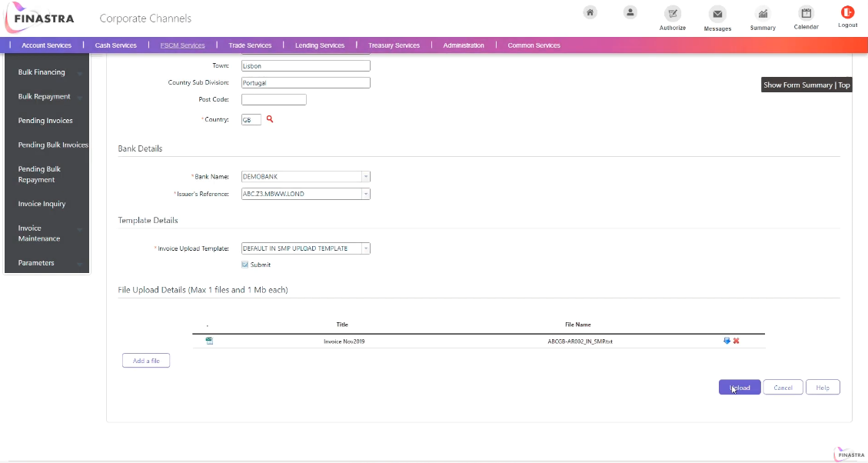Delete the uploaded file with red X

pyautogui.click(x=737, y=341)
